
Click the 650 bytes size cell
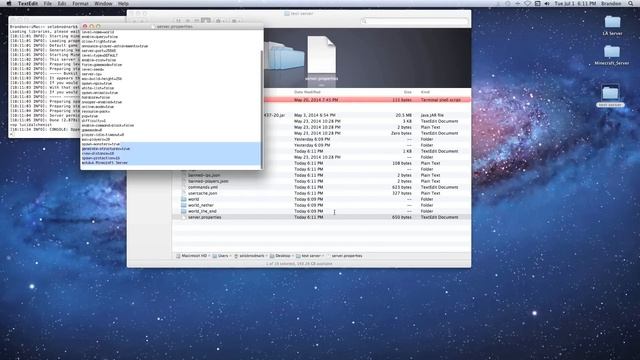tap(402, 217)
